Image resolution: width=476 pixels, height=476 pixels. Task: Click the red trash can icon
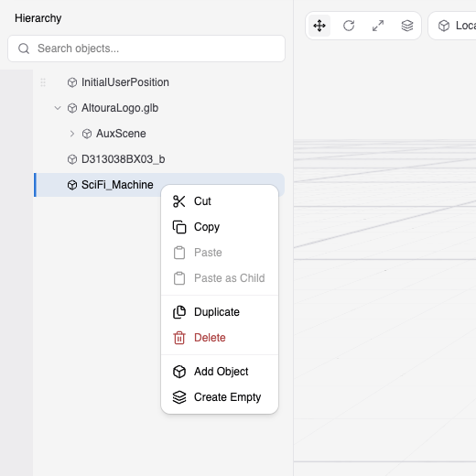pos(179,338)
